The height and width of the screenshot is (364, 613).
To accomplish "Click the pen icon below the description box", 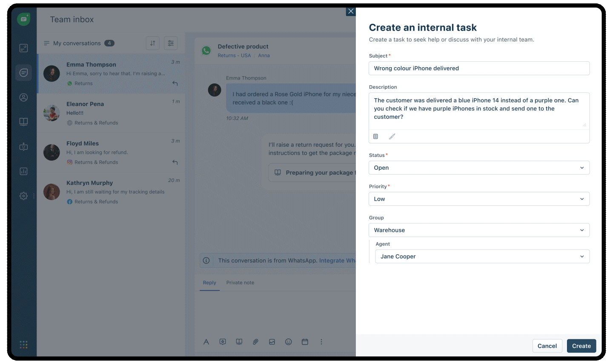I will 392,136.
